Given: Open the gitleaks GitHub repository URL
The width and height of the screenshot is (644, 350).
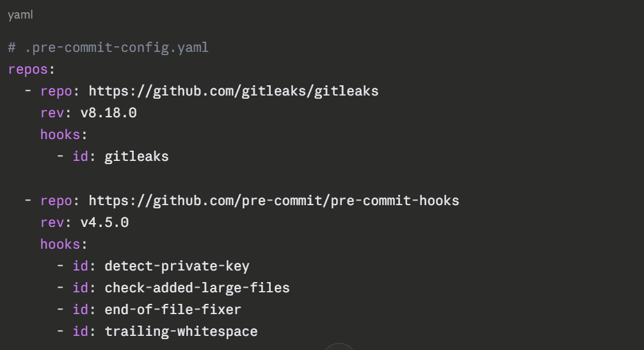Looking at the screenshot, I should (233, 91).
